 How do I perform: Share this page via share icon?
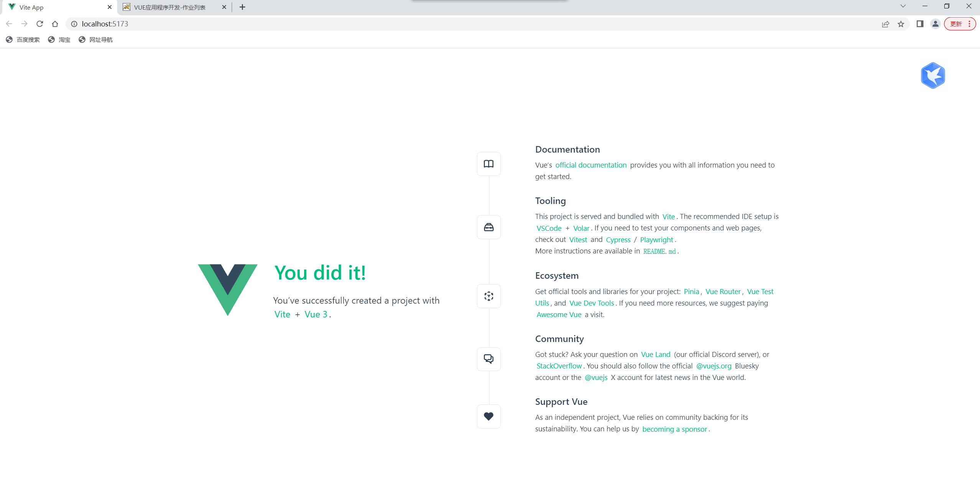886,24
